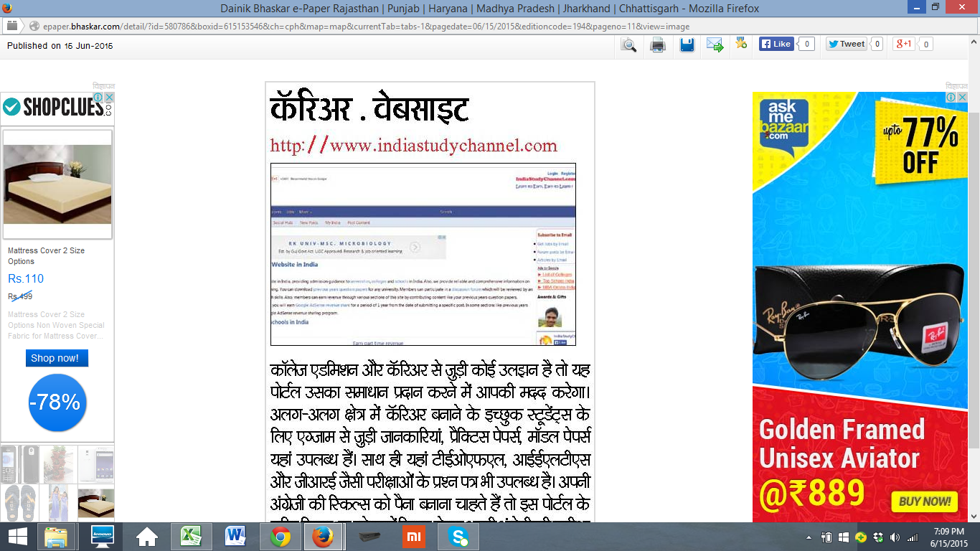Click the Shop now! button in ShopClues ad

tap(57, 358)
